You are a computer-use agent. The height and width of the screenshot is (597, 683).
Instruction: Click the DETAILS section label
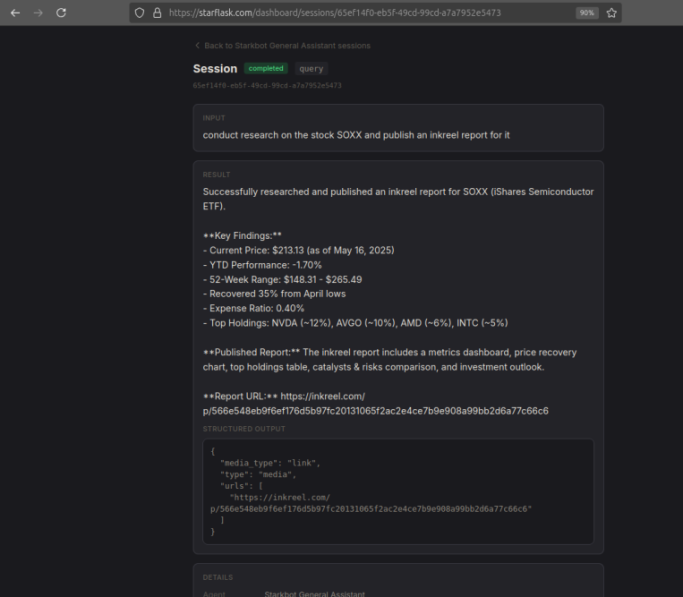pyautogui.click(x=218, y=577)
